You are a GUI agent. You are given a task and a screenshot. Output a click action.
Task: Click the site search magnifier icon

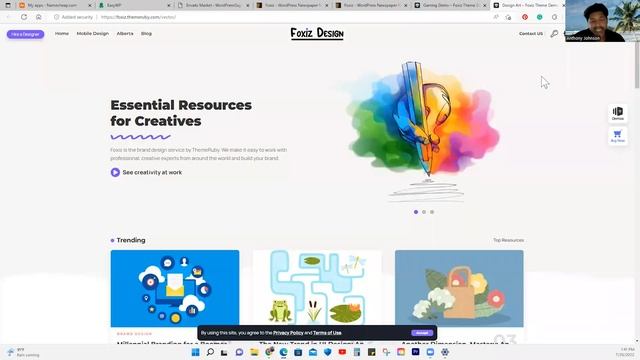(x=554, y=34)
